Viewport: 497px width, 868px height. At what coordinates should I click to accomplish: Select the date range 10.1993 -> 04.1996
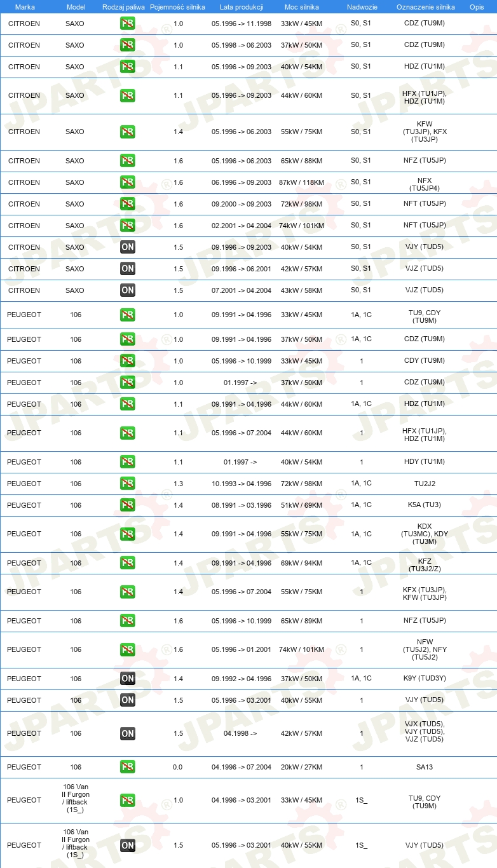coord(242,484)
